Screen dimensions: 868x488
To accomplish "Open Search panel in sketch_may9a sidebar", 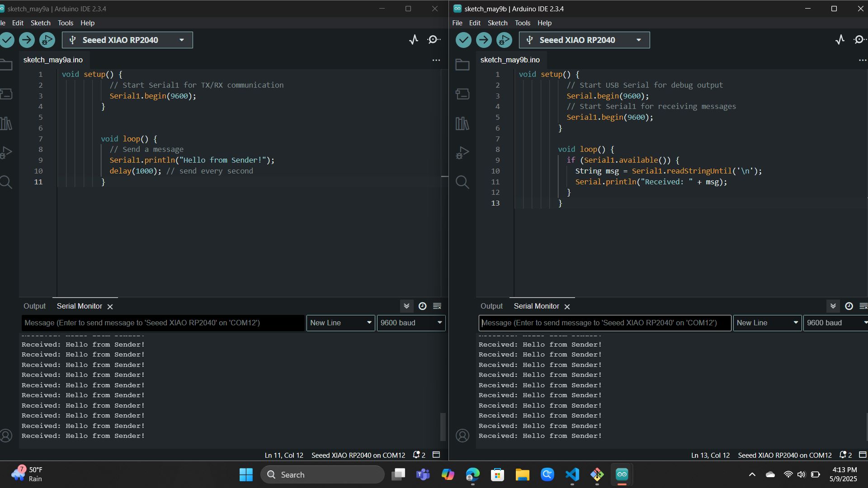I will (6, 182).
